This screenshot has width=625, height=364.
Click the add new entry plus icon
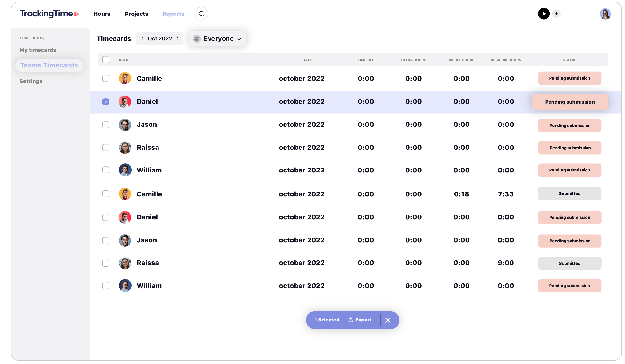click(x=557, y=14)
